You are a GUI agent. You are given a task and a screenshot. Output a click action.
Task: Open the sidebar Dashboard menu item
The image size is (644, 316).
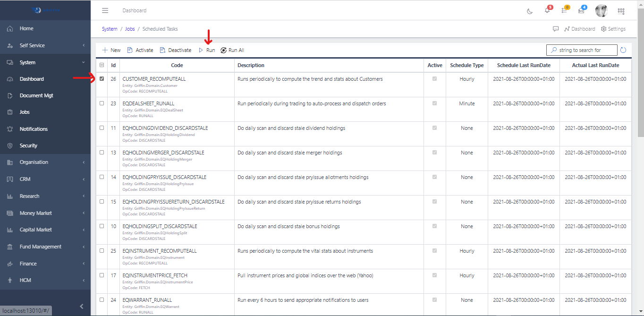tap(45, 79)
